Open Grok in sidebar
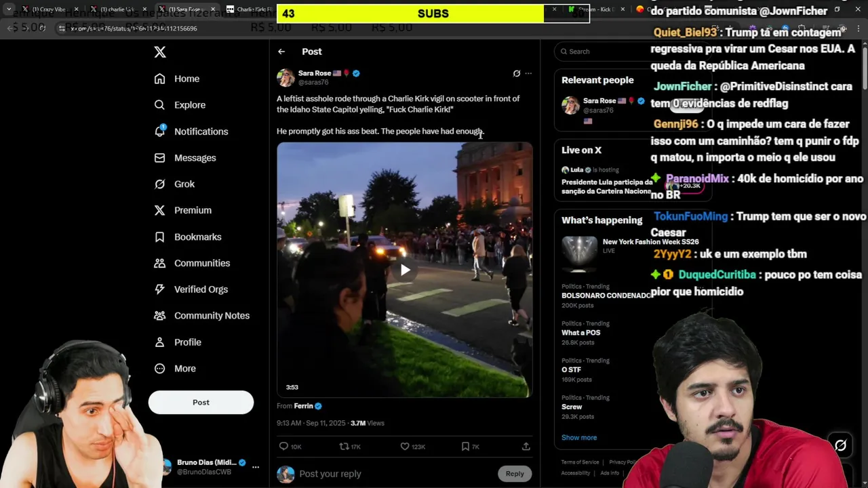Screen dimensions: 868x488 coord(174,184)
